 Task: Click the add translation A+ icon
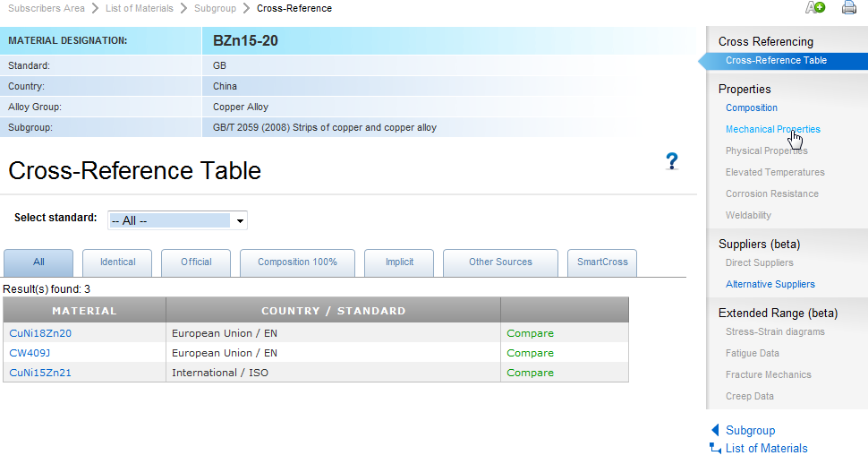[814, 8]
